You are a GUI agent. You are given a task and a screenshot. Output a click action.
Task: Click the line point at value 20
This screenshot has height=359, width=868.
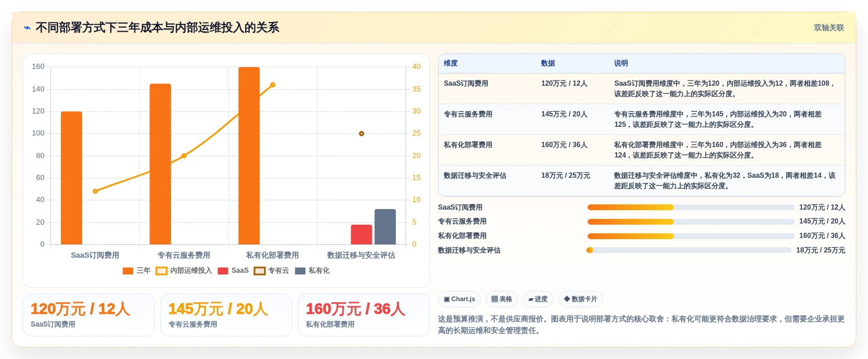point(184,156)
